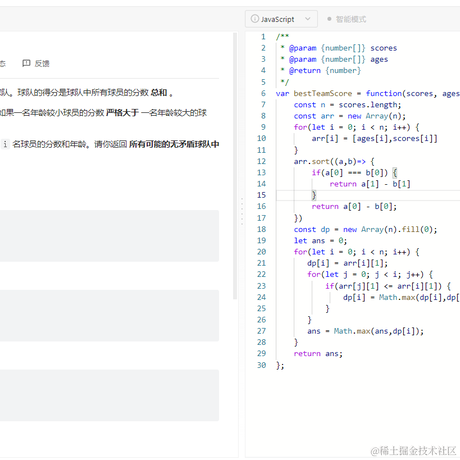Image resolution: width=460 pixels, height=460 pixels.
Task: Click the line 'if(arr[j][1] <= arr[i][1]) {'
Action: point(388,286)
